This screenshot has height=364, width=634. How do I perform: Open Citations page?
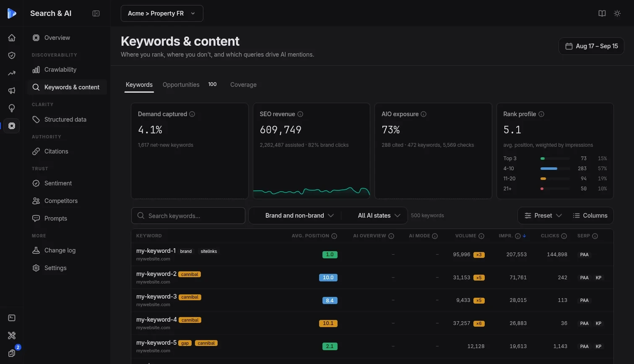(x=67, y=151)
